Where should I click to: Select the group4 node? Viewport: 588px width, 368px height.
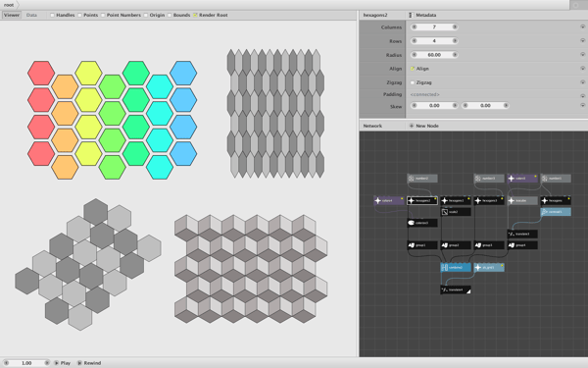[x=522, y=245]
